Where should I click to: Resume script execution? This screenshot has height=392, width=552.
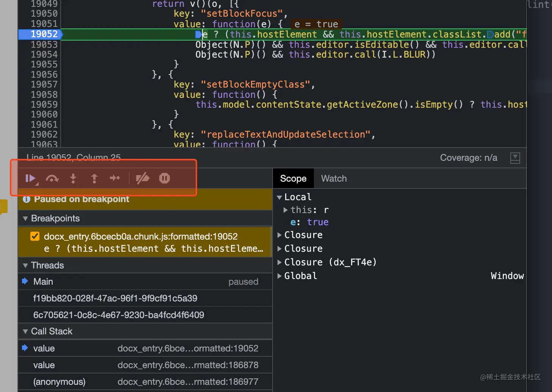(x=30, y=178)
